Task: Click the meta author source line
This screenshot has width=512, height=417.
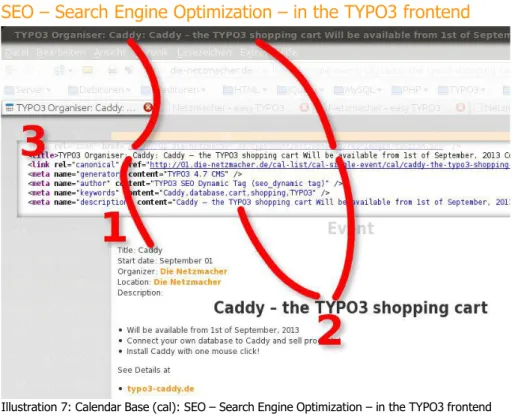Action: [185, 183]
